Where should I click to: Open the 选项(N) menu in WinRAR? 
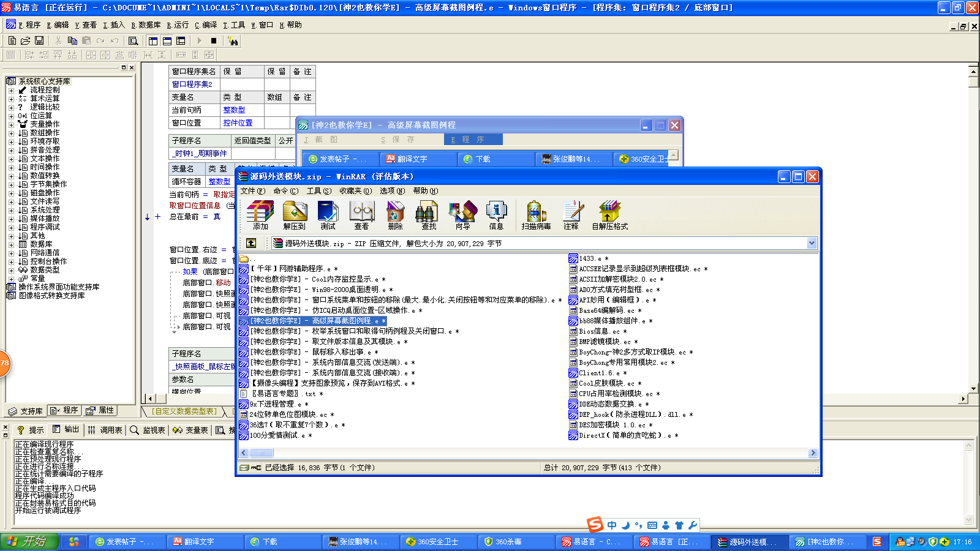pos(393,191)
